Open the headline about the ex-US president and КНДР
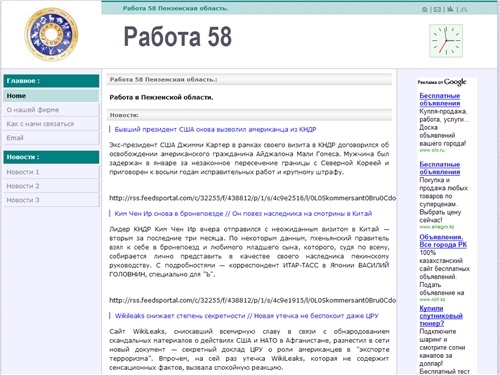The width and height of the screenshot is (500, 375). (215, 129)
